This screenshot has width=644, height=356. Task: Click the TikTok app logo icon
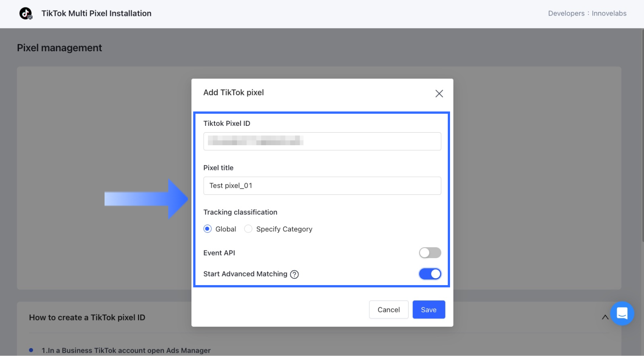26,13
